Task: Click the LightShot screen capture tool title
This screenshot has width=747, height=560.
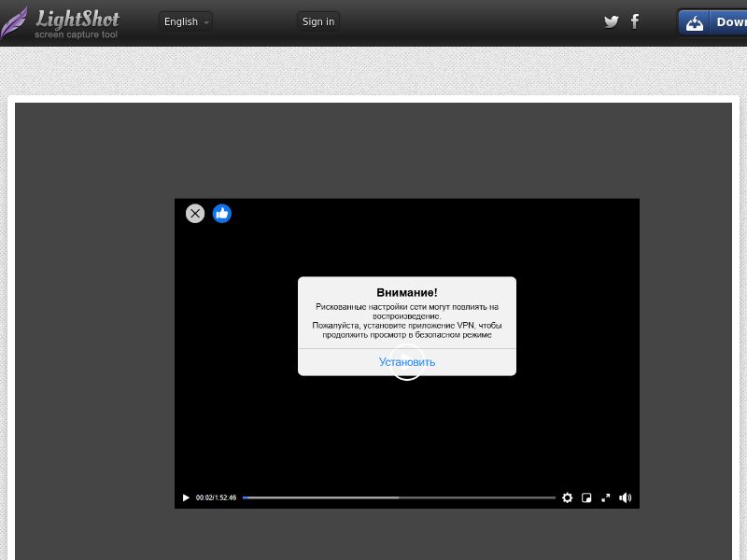Action: coord(78,22)
